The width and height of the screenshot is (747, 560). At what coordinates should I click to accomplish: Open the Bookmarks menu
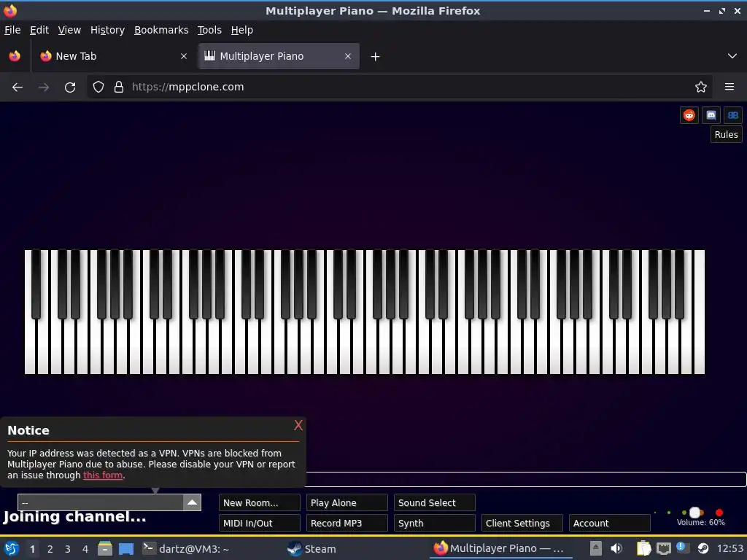pyautogui.click(x=161, y=30)
